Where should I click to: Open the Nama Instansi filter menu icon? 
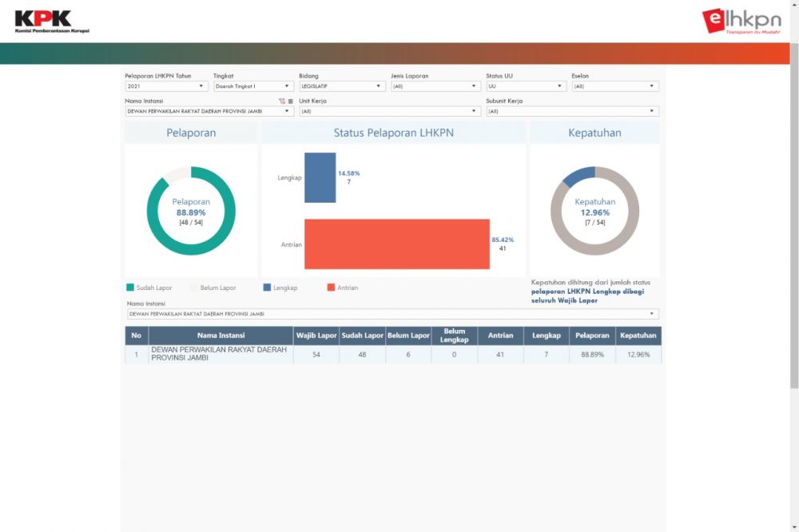click(x=291, y=101)
